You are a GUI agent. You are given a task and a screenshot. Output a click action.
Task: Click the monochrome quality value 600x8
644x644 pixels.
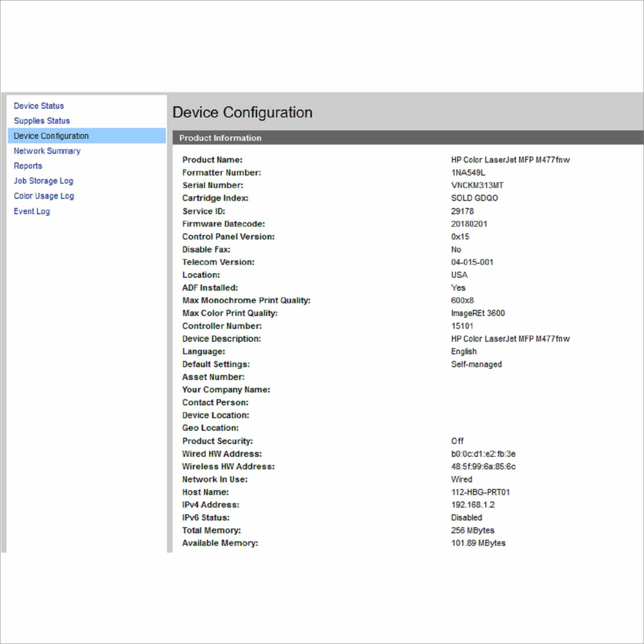tap(462, 300)
